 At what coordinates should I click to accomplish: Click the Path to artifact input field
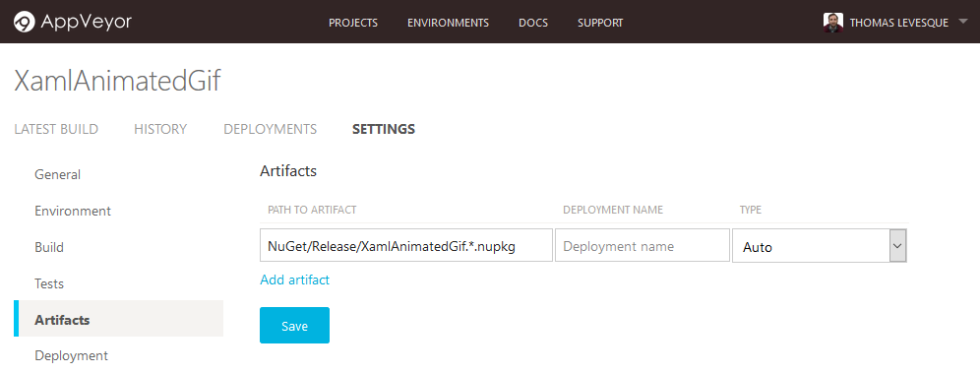click(x=406, y=245)
